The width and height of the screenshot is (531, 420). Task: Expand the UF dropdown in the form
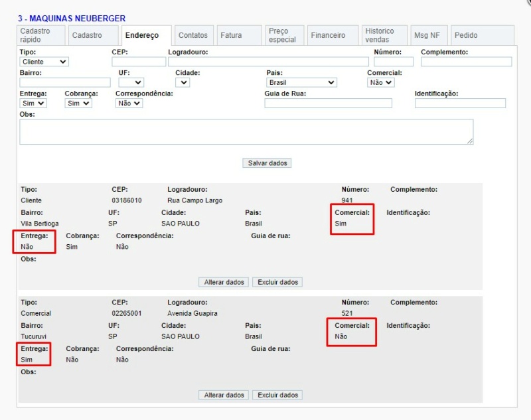coord(131,82)
